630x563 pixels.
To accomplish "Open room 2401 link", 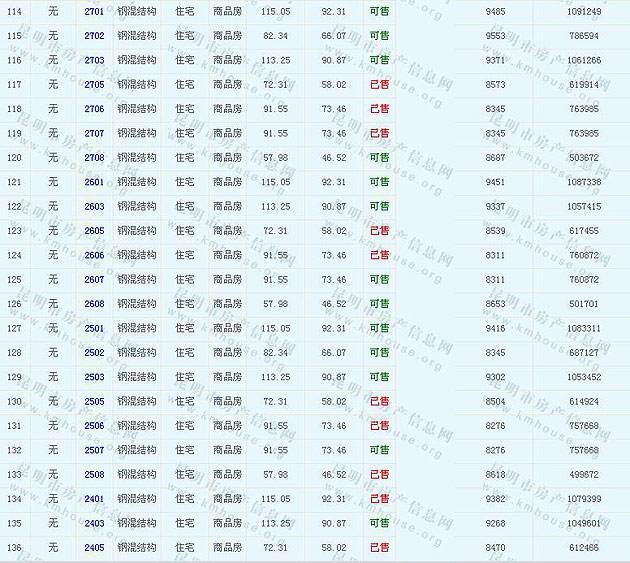I will pyautogui.click(x=94, y=499).
